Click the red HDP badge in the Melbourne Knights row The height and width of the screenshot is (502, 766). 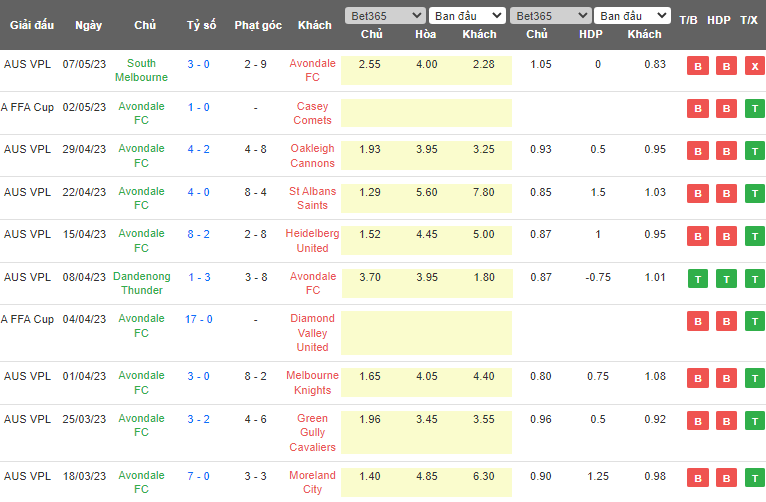[x=726, y=378]
